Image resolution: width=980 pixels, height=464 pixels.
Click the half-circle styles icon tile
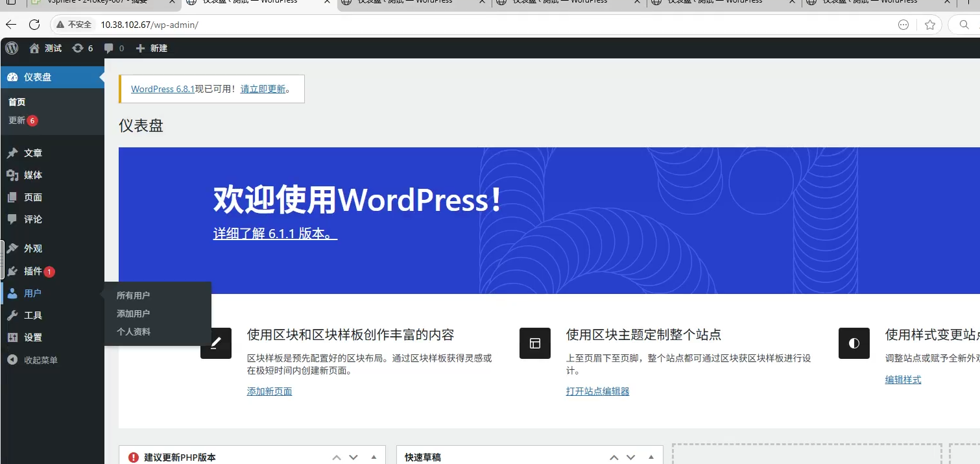(x=854, y=343)
